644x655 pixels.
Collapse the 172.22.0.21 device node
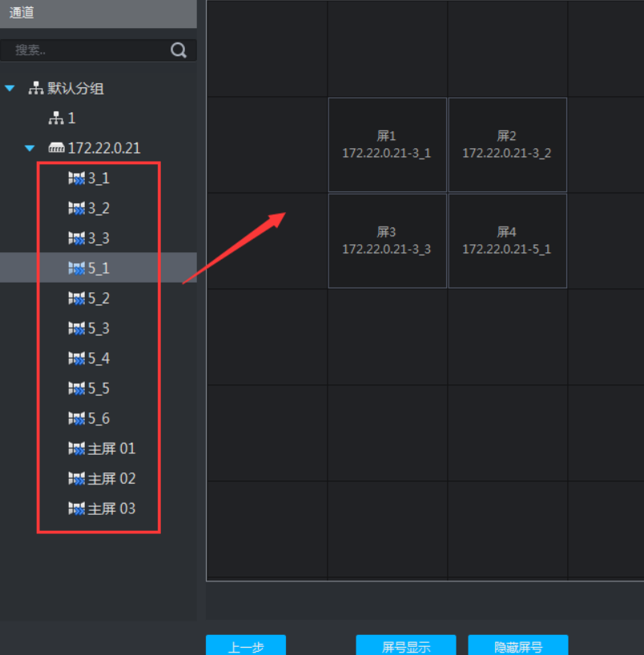click(30, 148)
